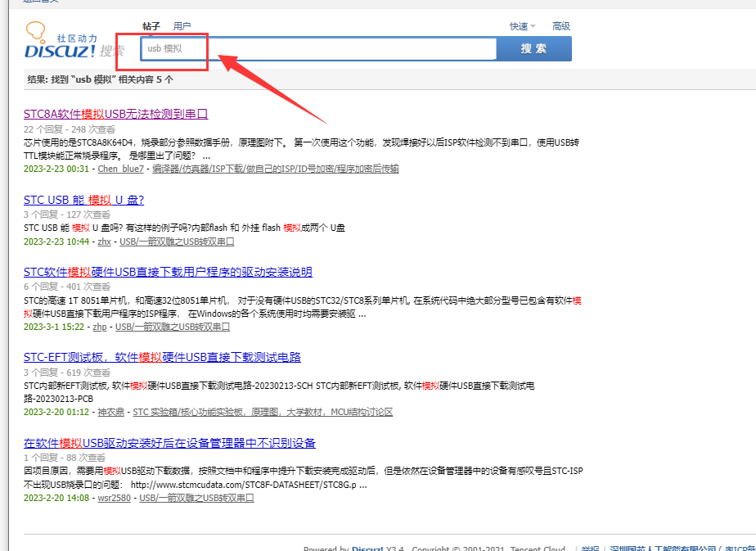Click date 2023-2-23 00:31
756x551 pixels.
[56, 169]
